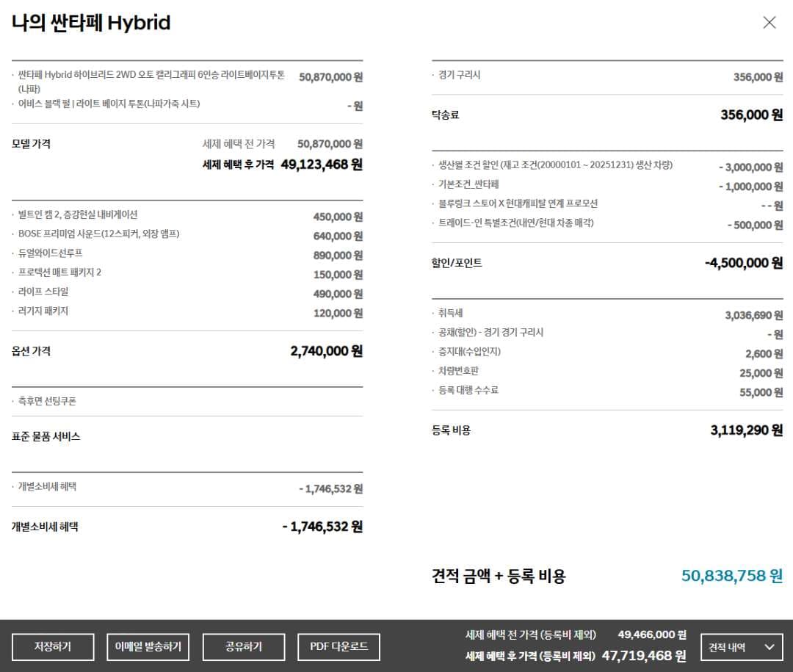The height and width of the screenshot is (672, 793).
Task: Click the 등록 비용 3,119,290 원 total
Action: (x=747, y=430)
